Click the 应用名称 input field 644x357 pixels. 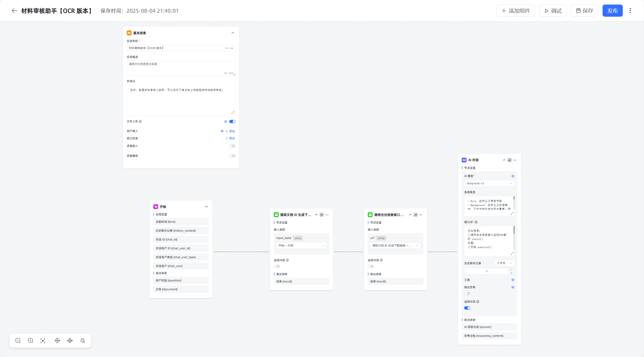[181, 48]
